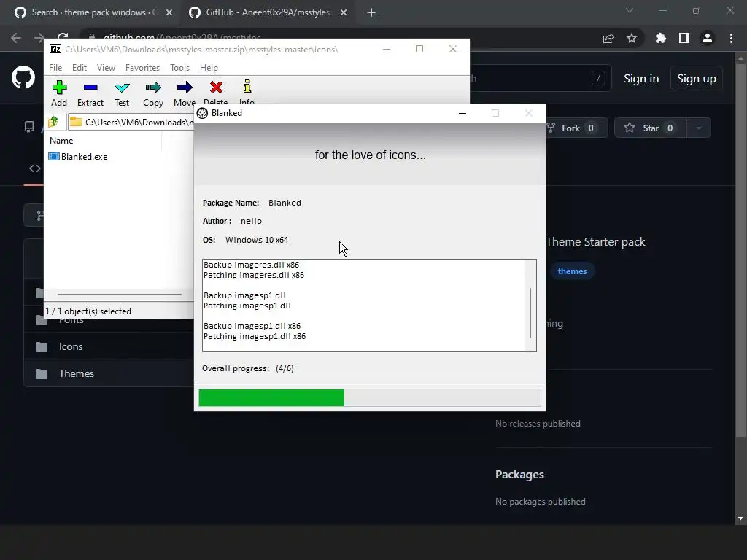This screenshot has height=560, width=747.
Task: Click the Chrome extensions puzzle icon
Action: coord(660,38)
